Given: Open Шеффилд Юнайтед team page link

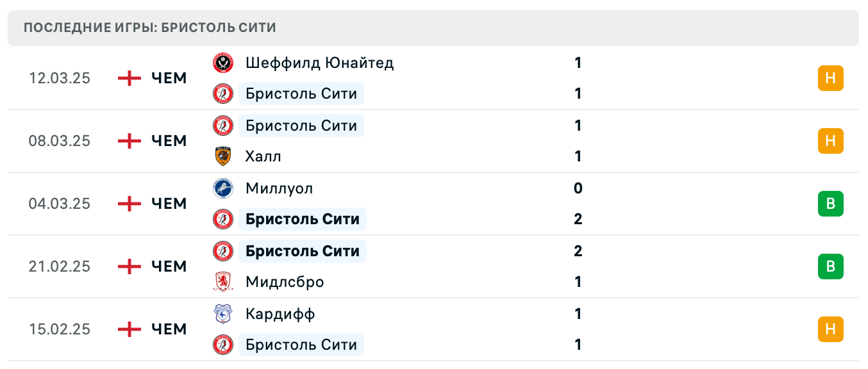Looking at the screenshot, I should 320,63.
